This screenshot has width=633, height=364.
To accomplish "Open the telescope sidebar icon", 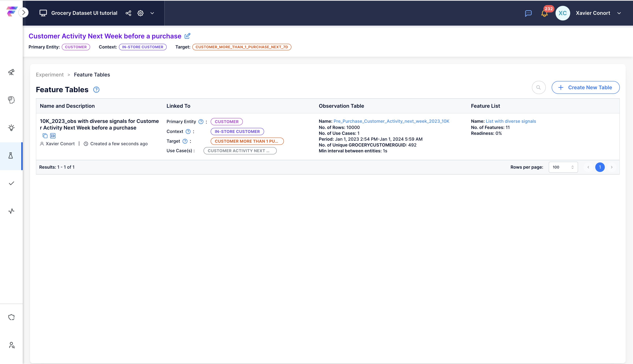I will point(11,72).
